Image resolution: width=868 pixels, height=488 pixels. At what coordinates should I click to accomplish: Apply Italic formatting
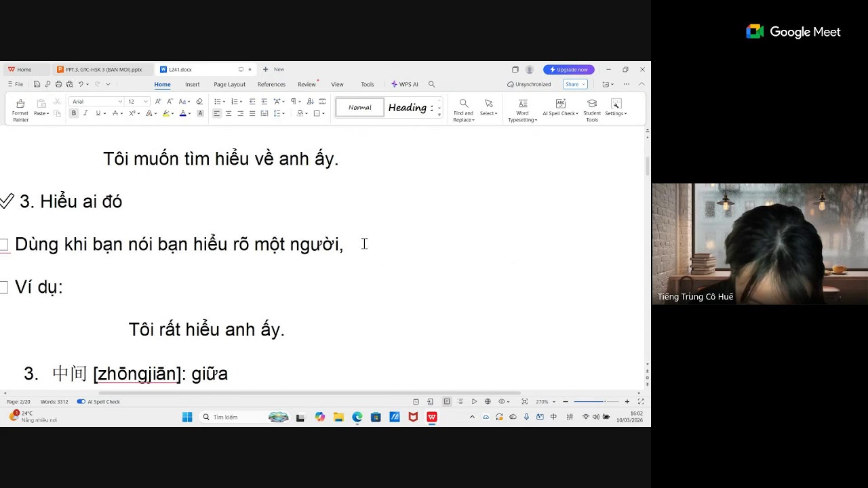tap(85, 113)
